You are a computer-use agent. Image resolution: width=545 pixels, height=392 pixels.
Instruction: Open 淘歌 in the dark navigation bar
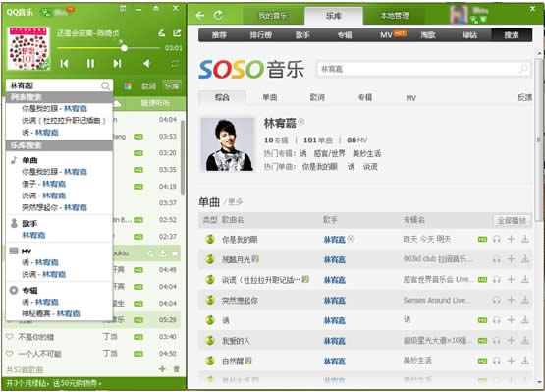pos(428,35)
